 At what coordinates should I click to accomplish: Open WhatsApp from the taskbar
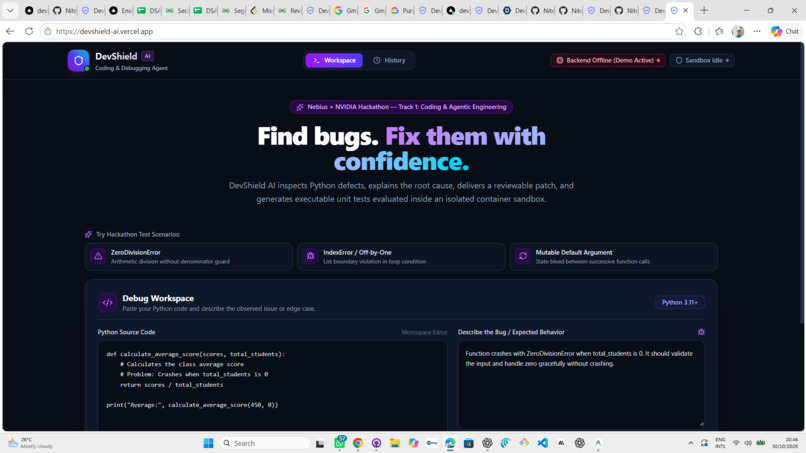(x=339, y=443)
